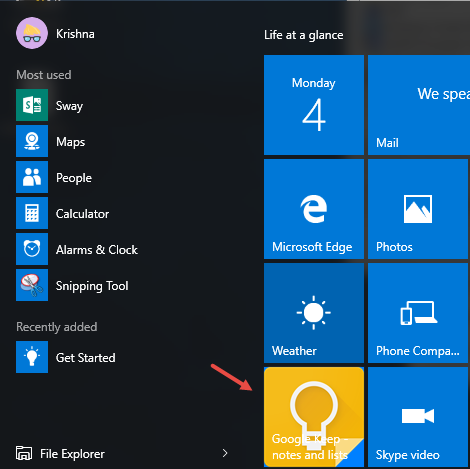The width and height of the screenshot is (470, 469).
Task: Open the Calculator app
Action: (x=82, y=213)
